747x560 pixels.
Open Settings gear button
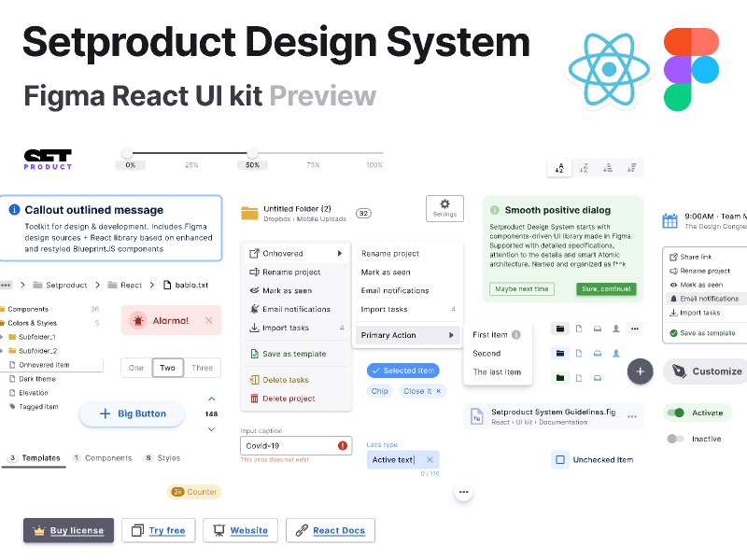point(444,208)
